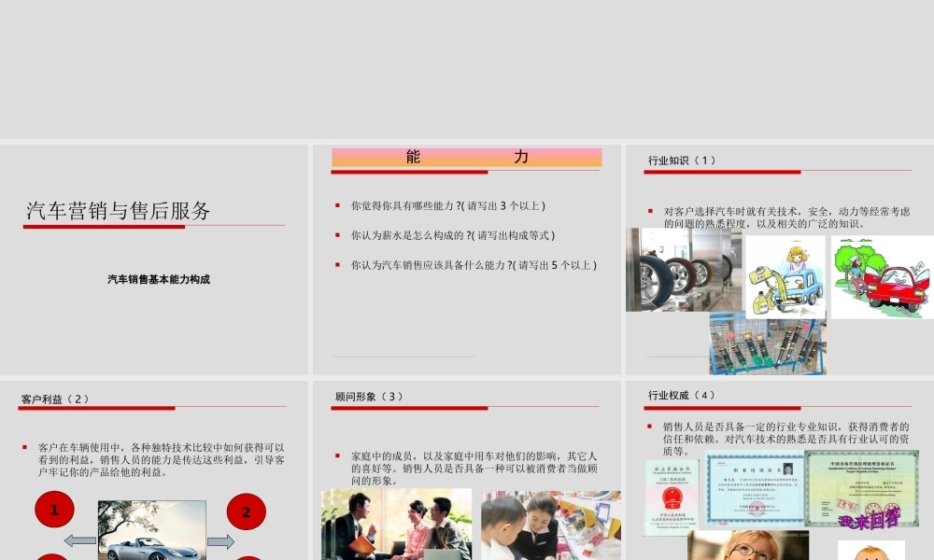This screenshot has height=560, width=934.
Task: Click photo of salesman with couple
Action: point(397,525)
